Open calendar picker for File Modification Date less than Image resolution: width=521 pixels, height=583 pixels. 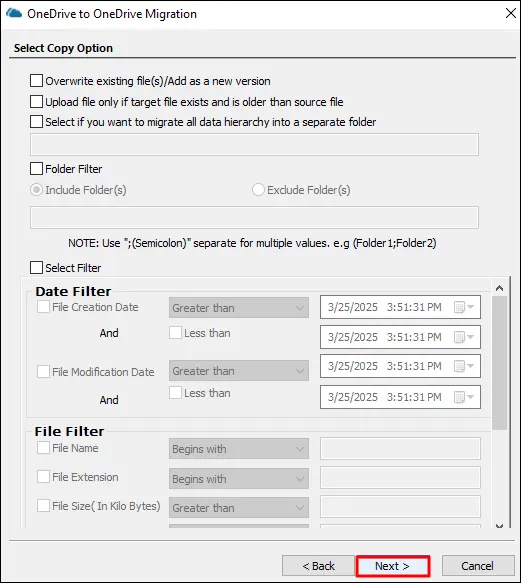click(464, 397)
